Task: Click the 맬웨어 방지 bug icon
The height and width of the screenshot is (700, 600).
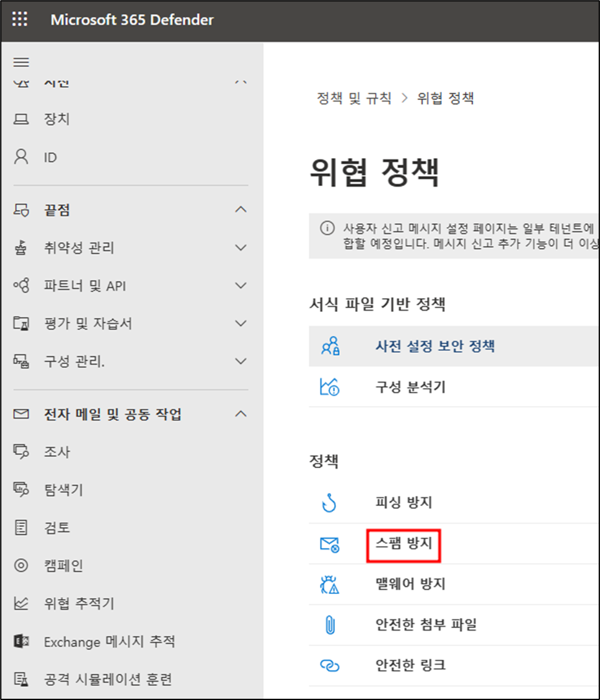Action: click(329, 585)
